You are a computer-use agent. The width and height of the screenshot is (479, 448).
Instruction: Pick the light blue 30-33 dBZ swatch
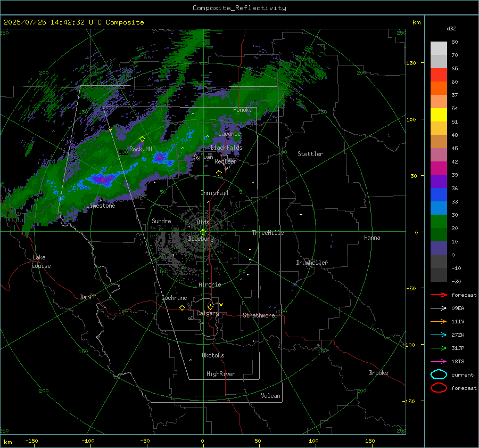[x=439, y=208]
